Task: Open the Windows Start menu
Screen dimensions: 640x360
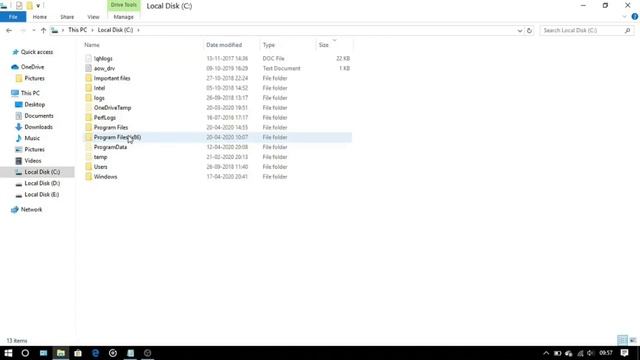Action: point(8,353)
